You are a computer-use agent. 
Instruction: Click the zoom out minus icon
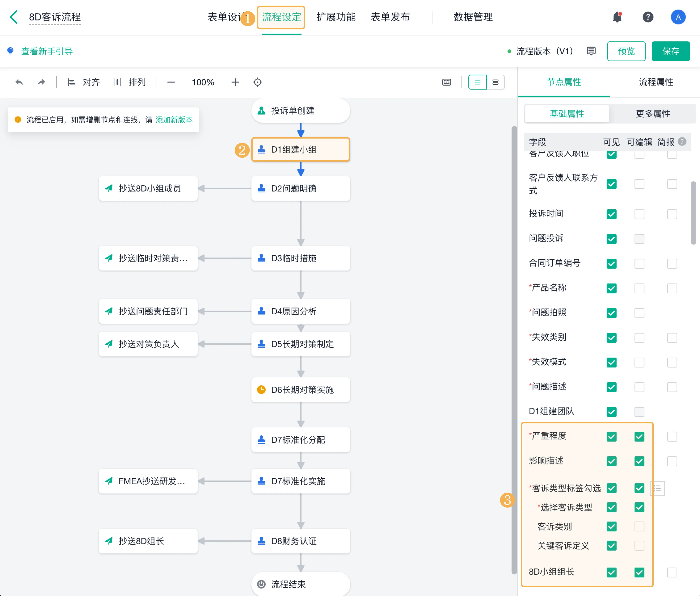(171, 82)
